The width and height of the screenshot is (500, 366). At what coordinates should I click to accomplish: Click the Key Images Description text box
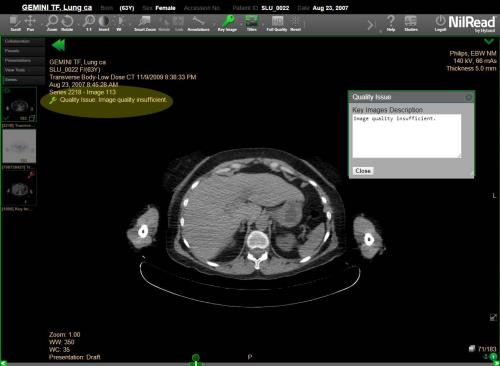[x=407, y=136]
